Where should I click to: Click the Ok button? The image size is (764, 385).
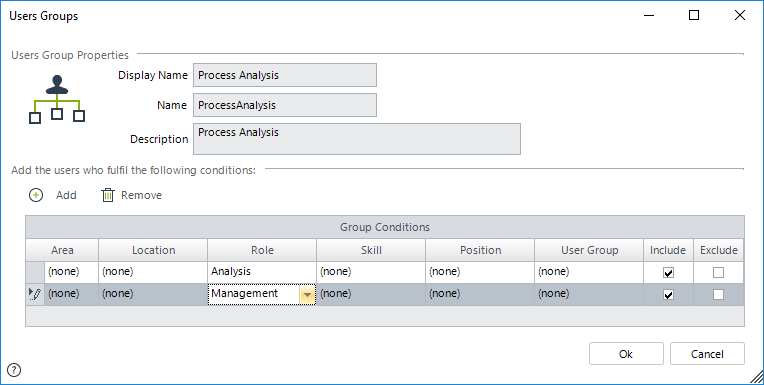[626, 354]
